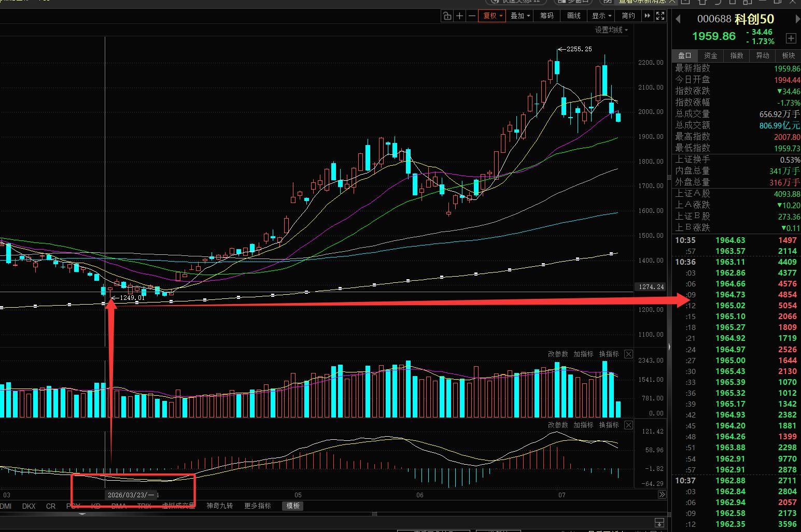Image resolution: width=801 pixels, height=532 pixels.
Task: Click the 筹码 toolbar button
Action: 547,16
